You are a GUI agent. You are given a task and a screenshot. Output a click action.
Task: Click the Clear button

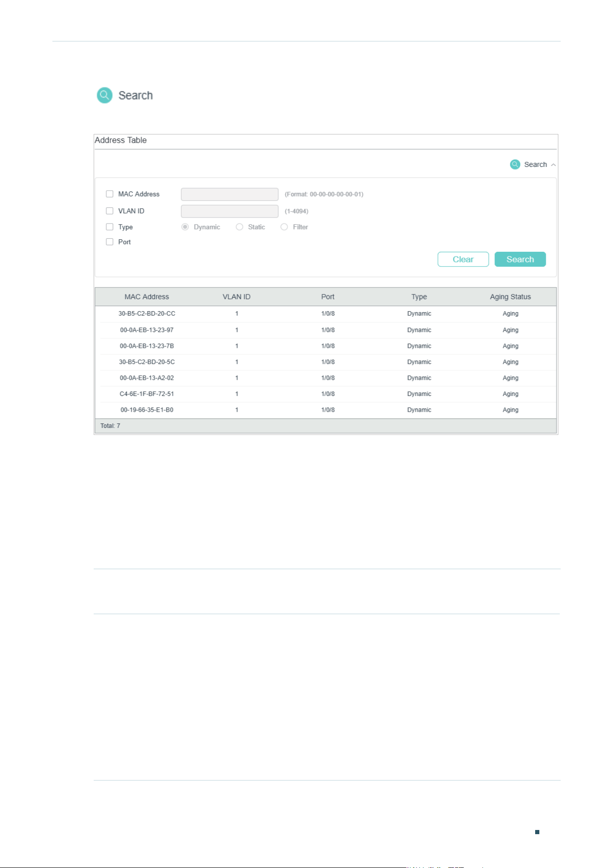[463, 259]
